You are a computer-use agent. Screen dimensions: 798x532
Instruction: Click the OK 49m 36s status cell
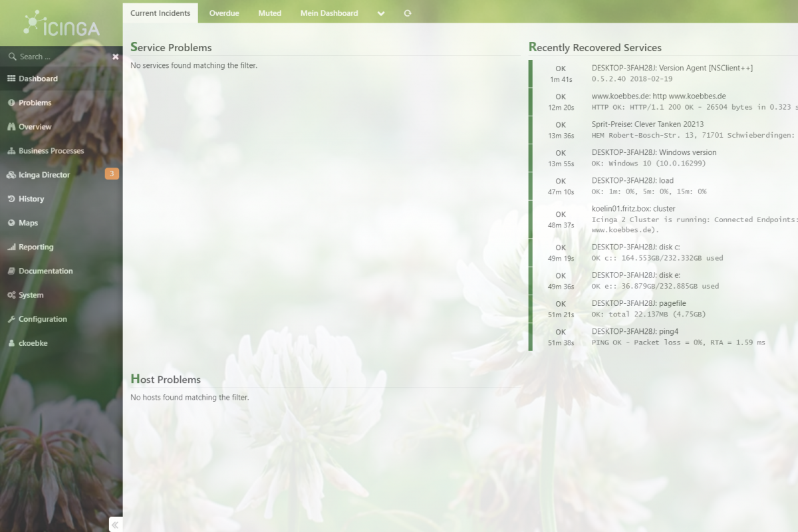[561, 281]
